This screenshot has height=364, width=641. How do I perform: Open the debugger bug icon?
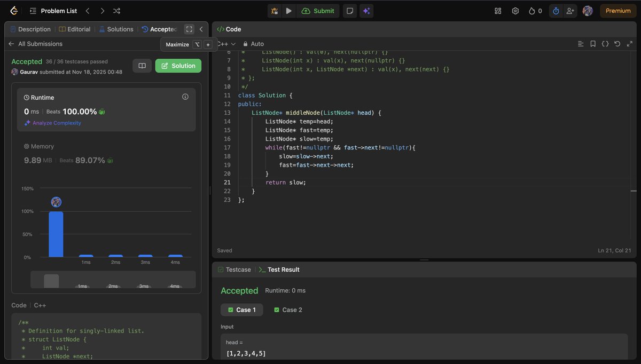point(275,11)
